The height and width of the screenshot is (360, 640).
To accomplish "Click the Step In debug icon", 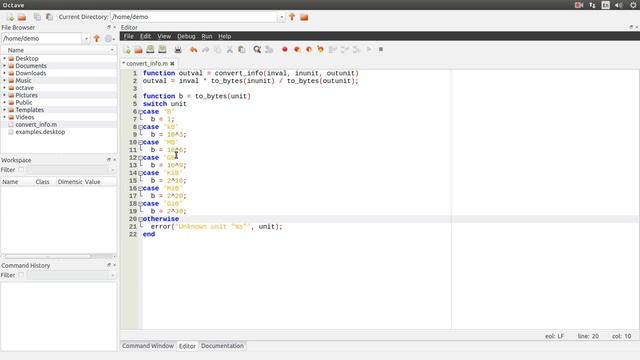I will coord(344,49).
